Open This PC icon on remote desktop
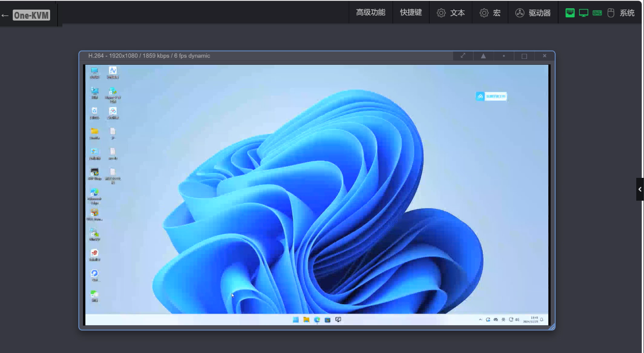 click(94, 73)
